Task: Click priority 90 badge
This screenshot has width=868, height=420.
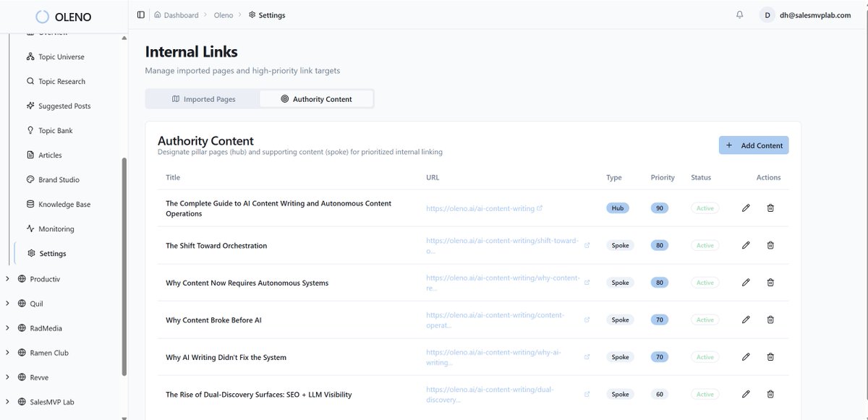Action: 659,208
